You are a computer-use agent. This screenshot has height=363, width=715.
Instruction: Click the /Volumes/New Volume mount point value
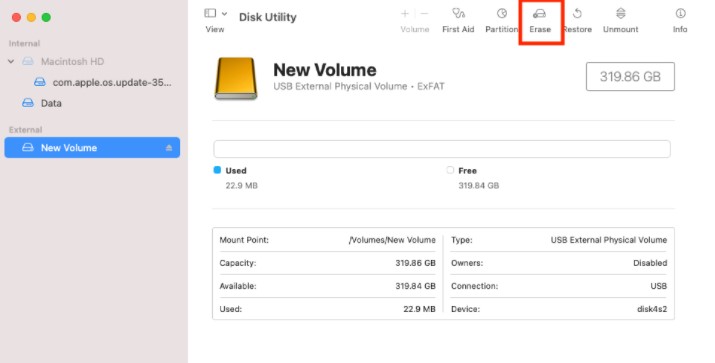point(392,240)
